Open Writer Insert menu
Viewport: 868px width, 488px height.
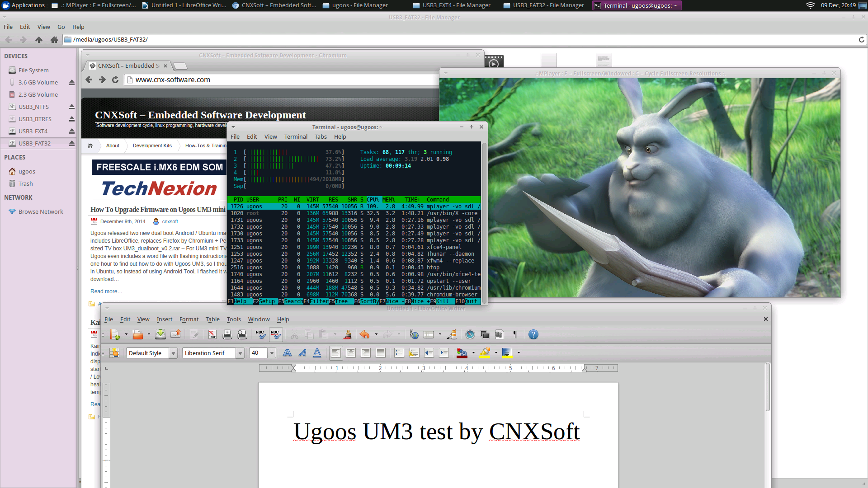[165, 319]
